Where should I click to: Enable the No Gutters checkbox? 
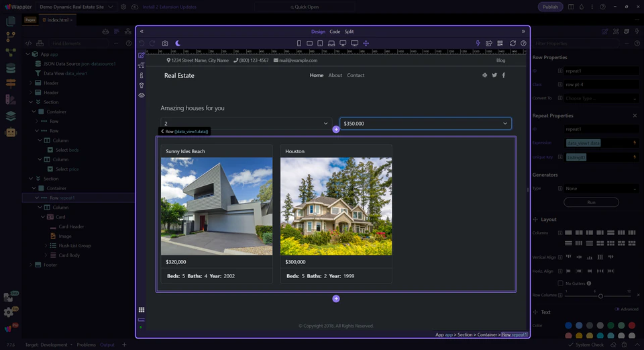(561, 283)
